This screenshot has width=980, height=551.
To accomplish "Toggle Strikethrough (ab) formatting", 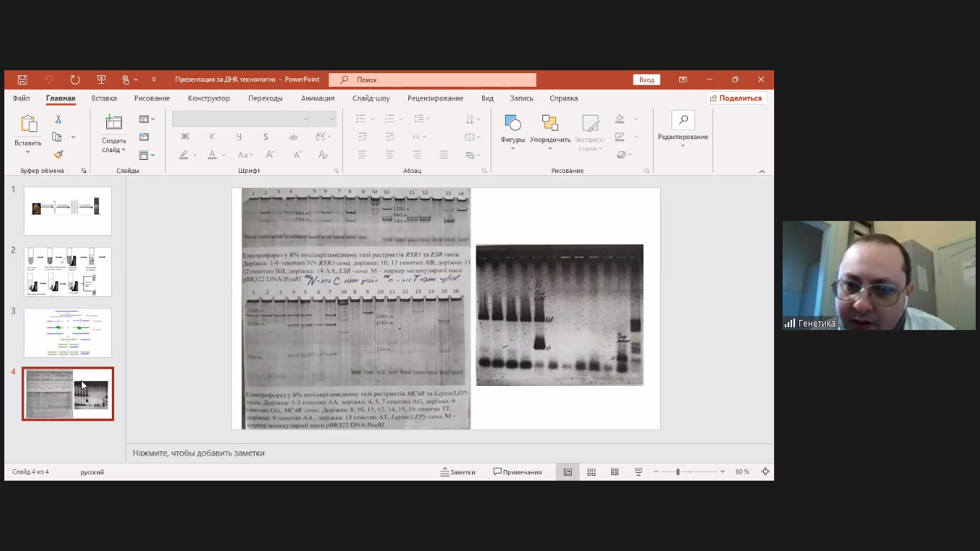I will [x=293, y=136].
